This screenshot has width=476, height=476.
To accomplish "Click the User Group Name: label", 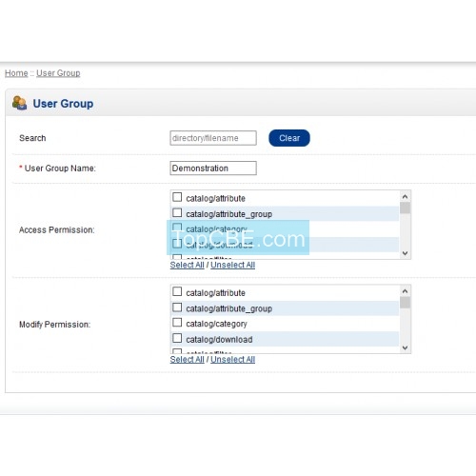I will point(60,169).
